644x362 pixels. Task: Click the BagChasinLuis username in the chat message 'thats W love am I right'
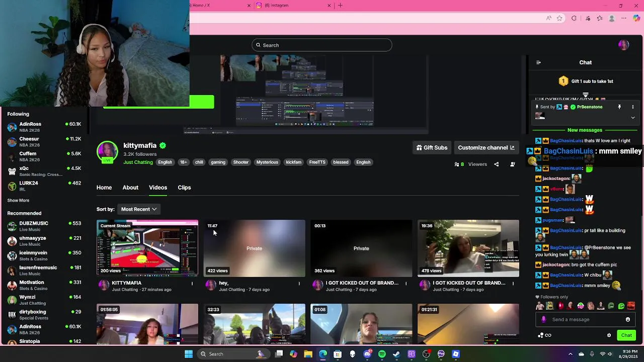(566, 141)
